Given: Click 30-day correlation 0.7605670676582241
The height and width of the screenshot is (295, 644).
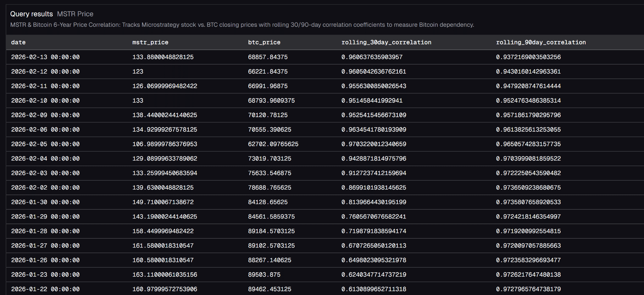Looking at the screenshot, I should tap(374, 216).
